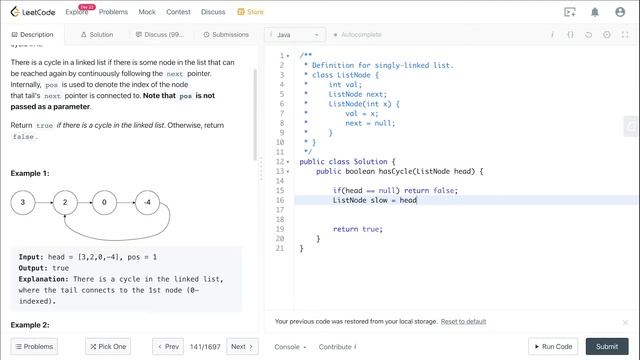Click the editor info icon
The height and width of the screenshot is (360, 640).
(552, 35)
